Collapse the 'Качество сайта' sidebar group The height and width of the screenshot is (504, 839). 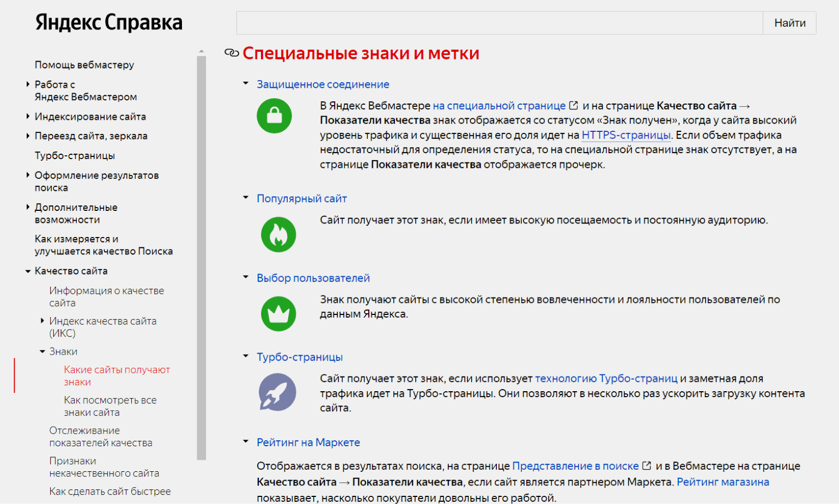tap(28, 271)
